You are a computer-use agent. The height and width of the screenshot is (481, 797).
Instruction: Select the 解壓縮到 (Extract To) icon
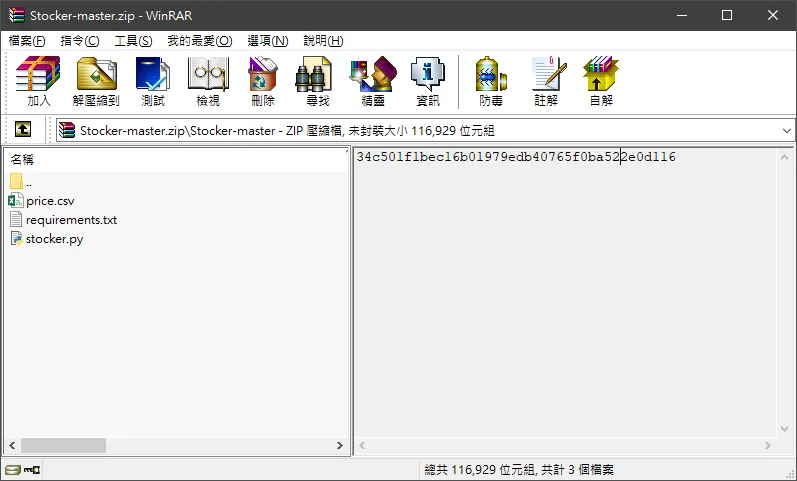(96, 81)
